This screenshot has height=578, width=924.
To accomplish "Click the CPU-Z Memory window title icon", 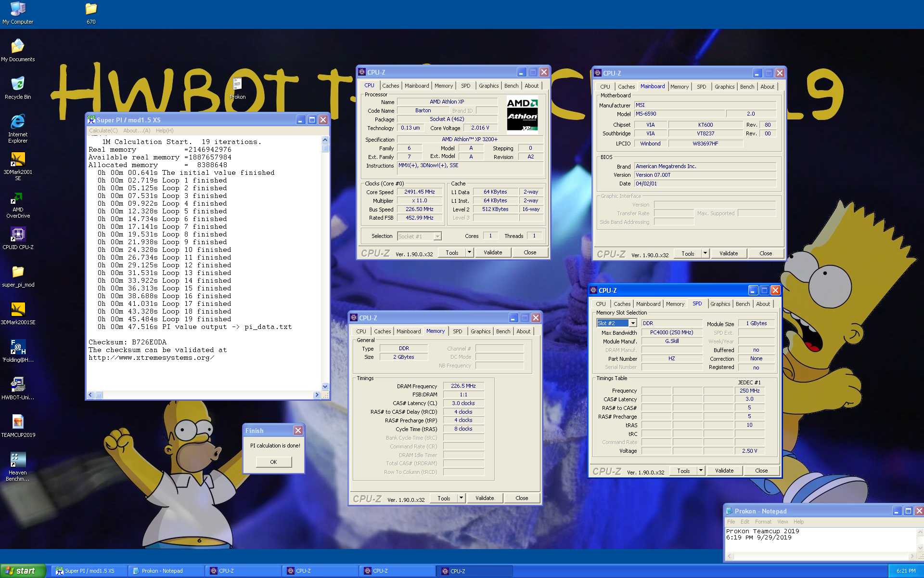I will [x=354, y=317].
